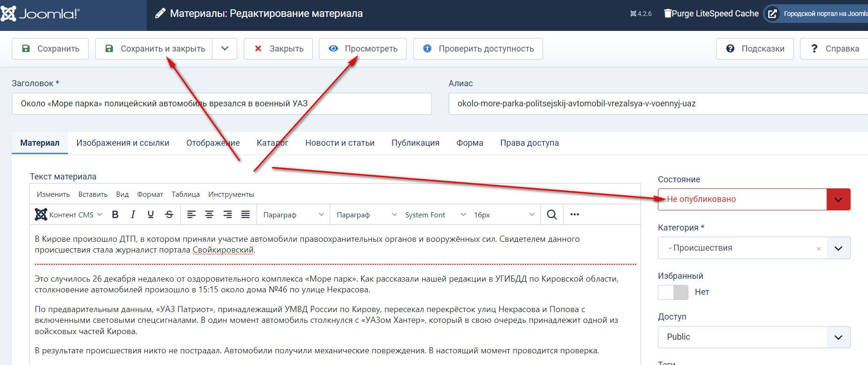
Task: Click into the Алиас input field
Action: pyautogui.click(x=657, y=104)
